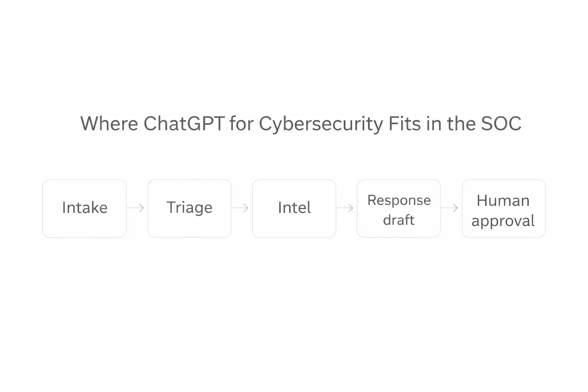
Task: Click "ChatGPT" in the diagram title
Action: click(184, 124)
